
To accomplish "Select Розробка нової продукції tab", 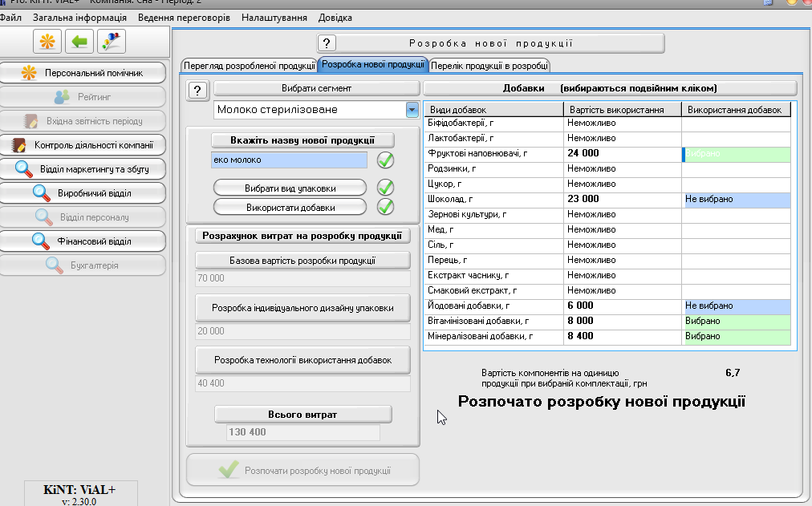I will coord(373,65).
